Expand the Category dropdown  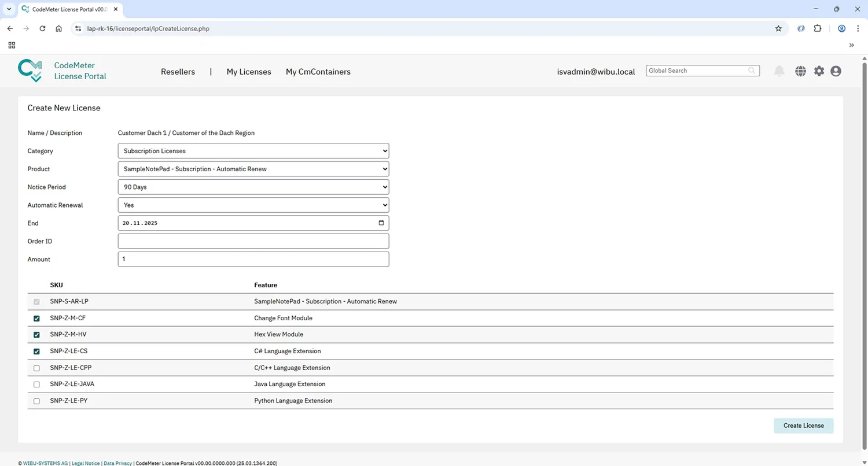253,151
